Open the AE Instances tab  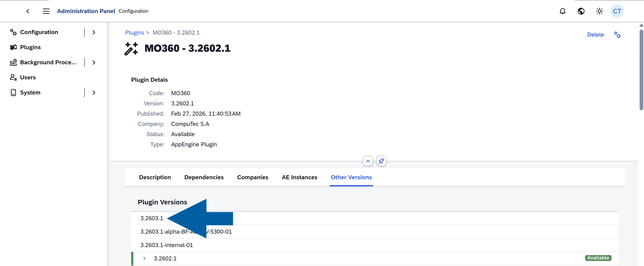pyautogui.click(x=299, y=177)
